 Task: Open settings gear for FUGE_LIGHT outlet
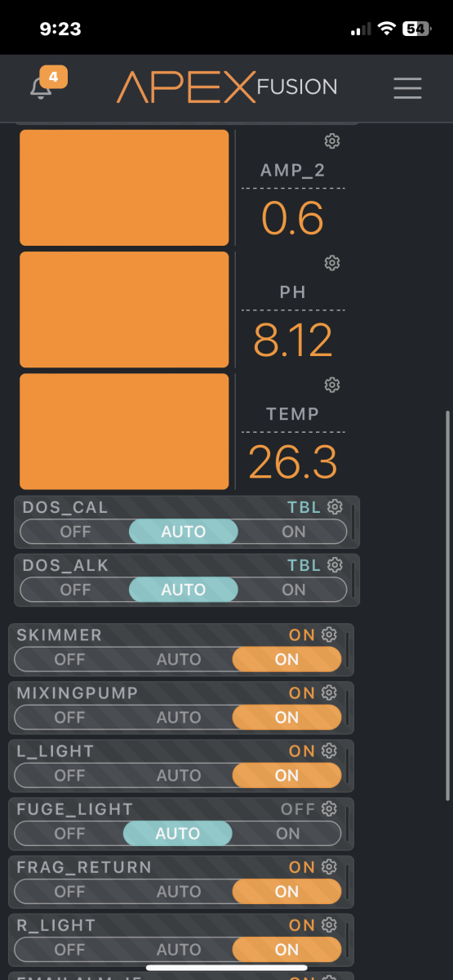[x=329, y=808]
